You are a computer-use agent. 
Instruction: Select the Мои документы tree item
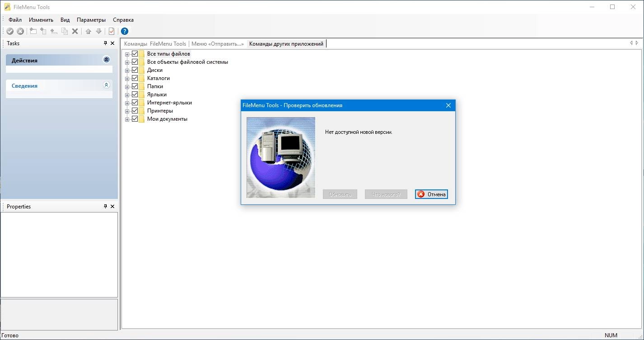point(167,119)
